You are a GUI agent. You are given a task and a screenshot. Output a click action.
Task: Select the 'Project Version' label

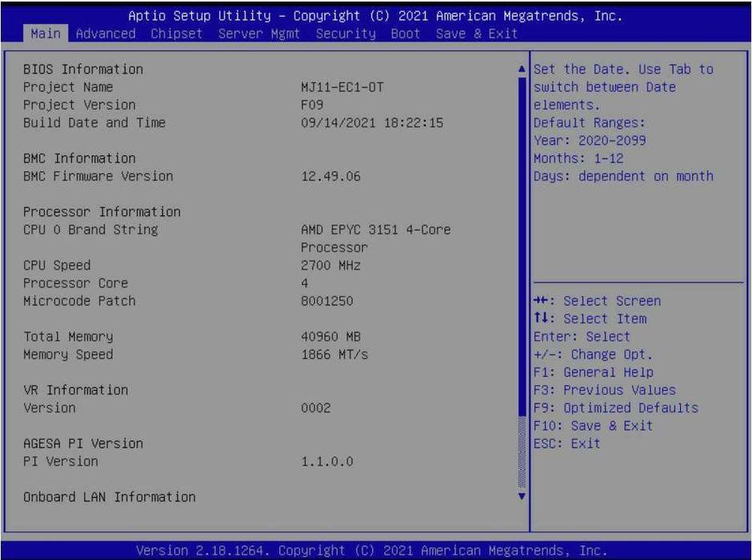(x=79, y=105)
